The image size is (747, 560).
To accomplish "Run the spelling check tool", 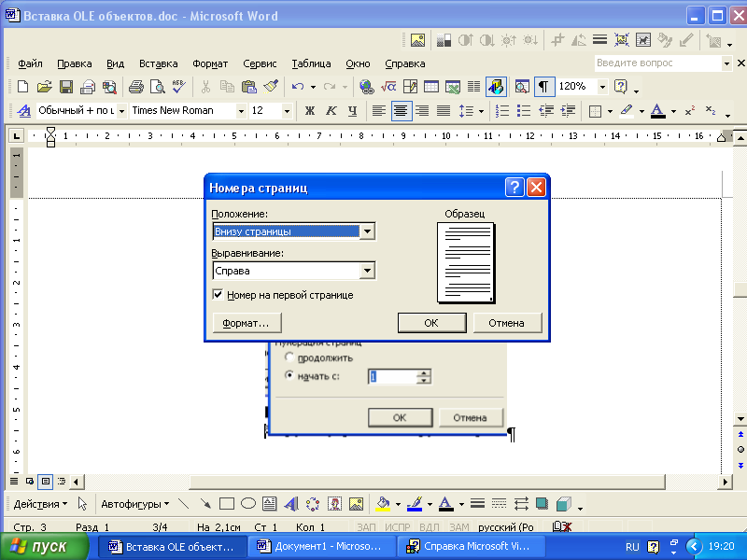I will [179, 87].
